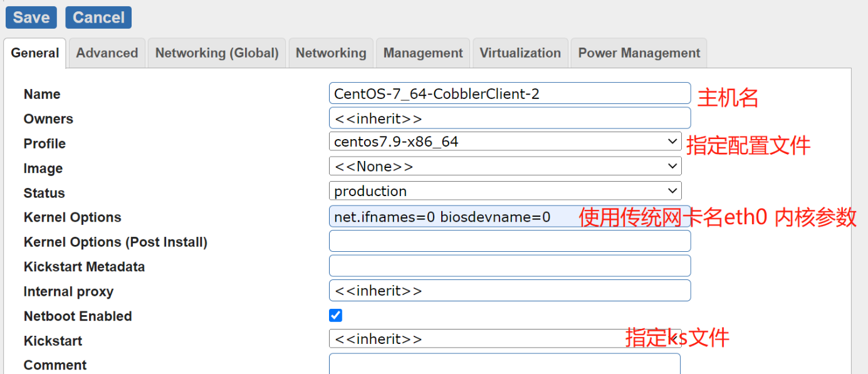
Task: Click the Save button
Action: [x=31, y=18]
